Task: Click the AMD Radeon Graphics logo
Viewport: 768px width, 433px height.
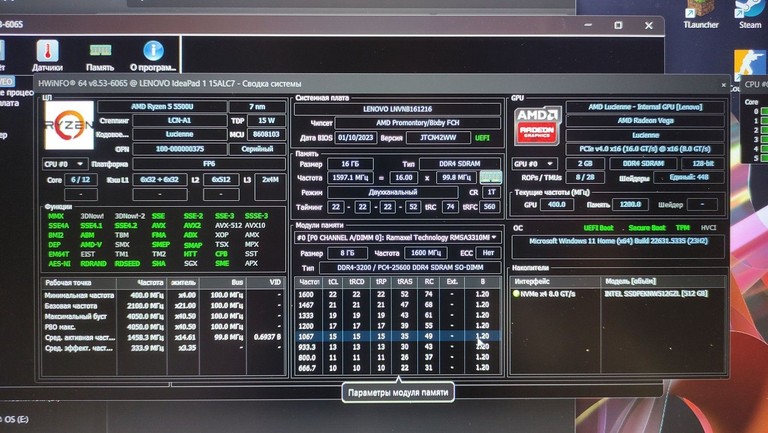Action: click(537, 126)
